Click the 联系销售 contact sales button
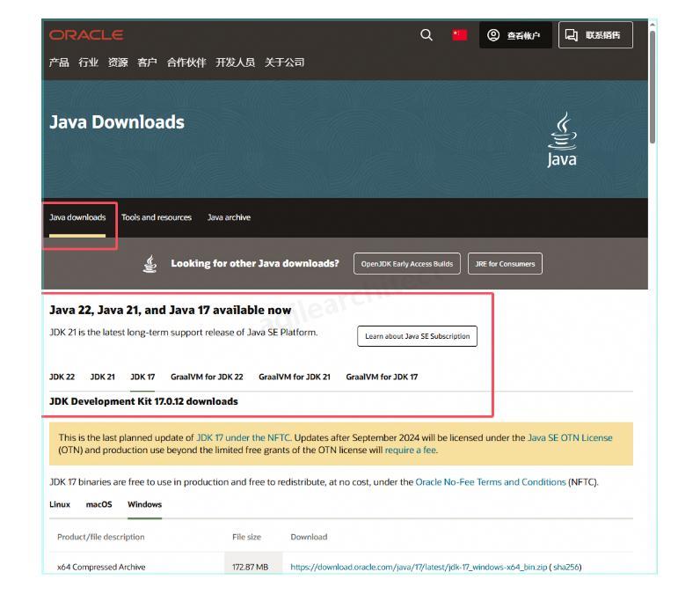The width and height of the screenshot is (700, 594). [595, 35]
